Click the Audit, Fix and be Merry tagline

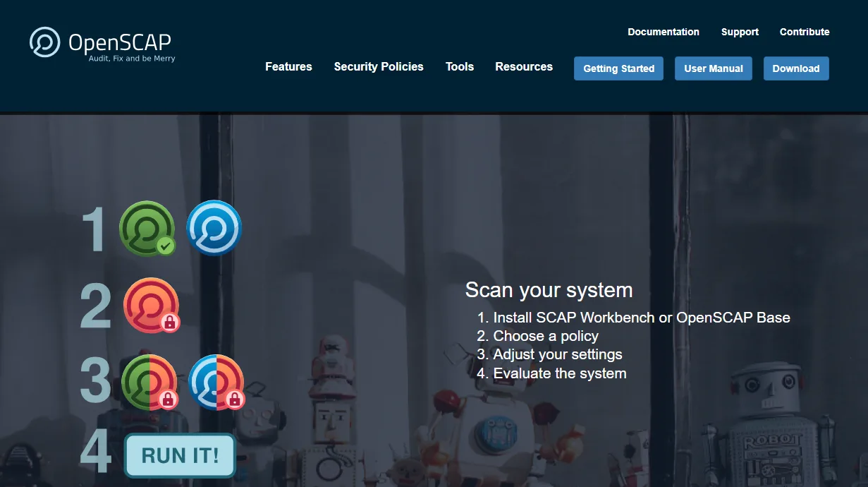click(x=132, y=59)
